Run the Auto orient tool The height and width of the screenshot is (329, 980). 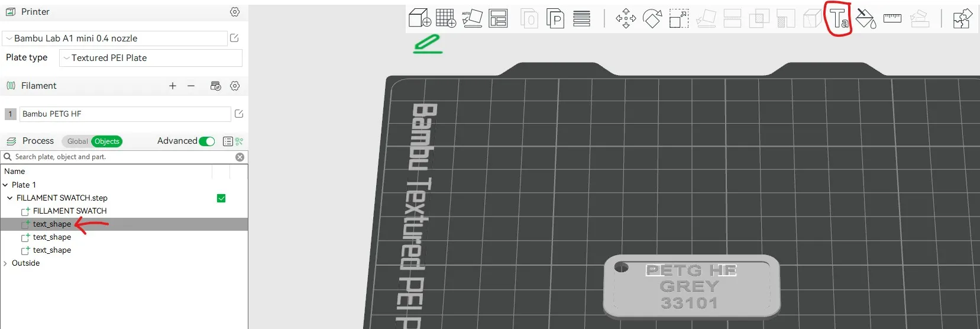472,18
